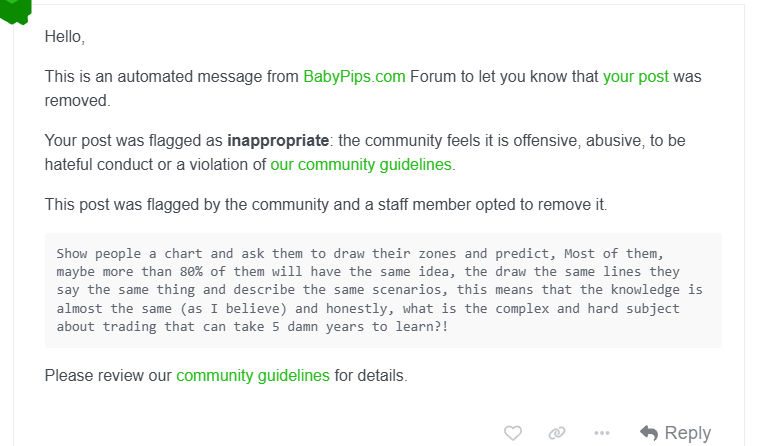Click the Reply button with the arrow
Screen dimensions: 783x446
coord(675,433)
